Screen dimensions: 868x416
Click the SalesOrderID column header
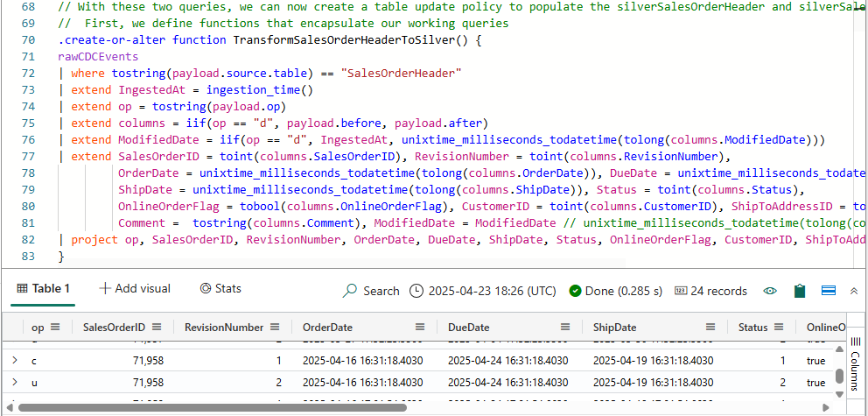[115, 328]
